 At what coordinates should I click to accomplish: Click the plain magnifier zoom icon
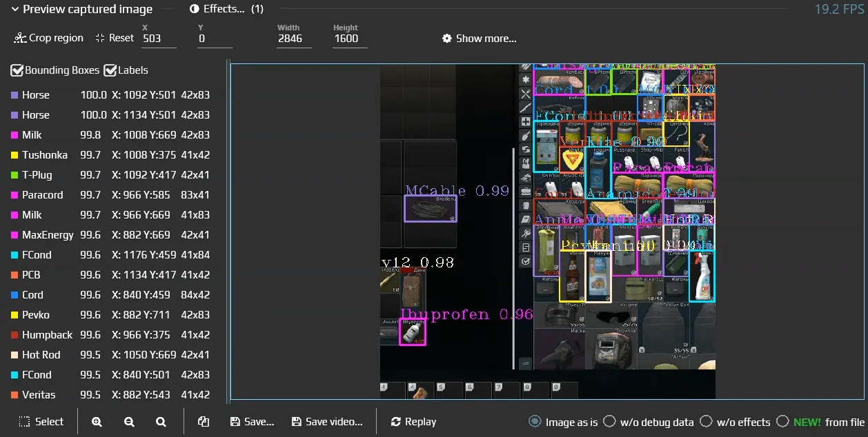click(161, 421)
